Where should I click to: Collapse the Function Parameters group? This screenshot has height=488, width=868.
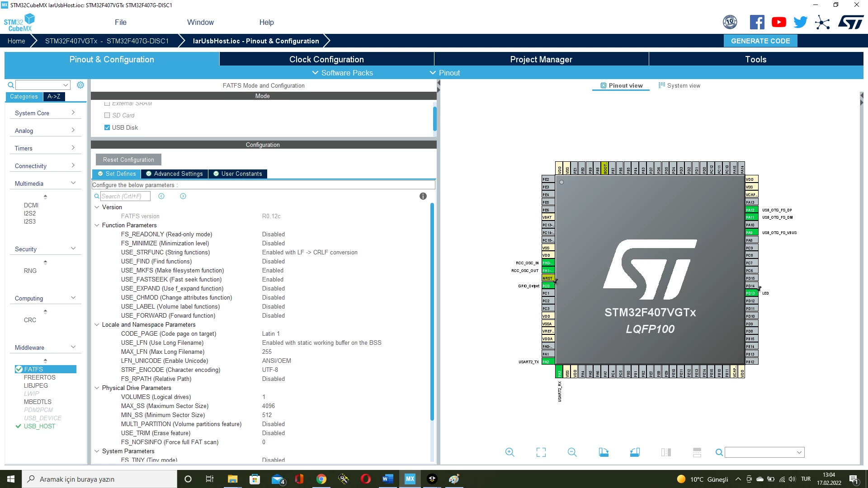click(97, 225)
